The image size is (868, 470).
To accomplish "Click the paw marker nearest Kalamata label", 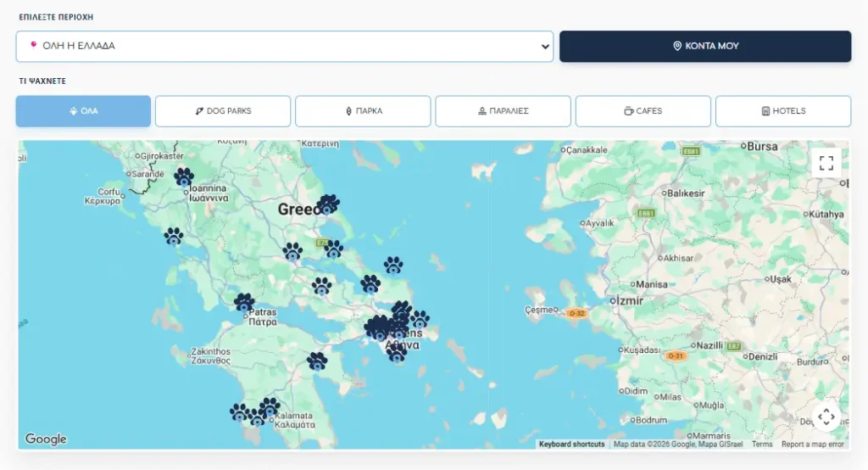I will pos(270,407).
